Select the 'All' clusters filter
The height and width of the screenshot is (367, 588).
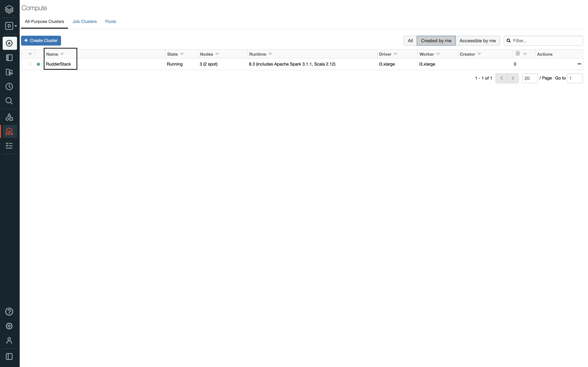point(410,41)
